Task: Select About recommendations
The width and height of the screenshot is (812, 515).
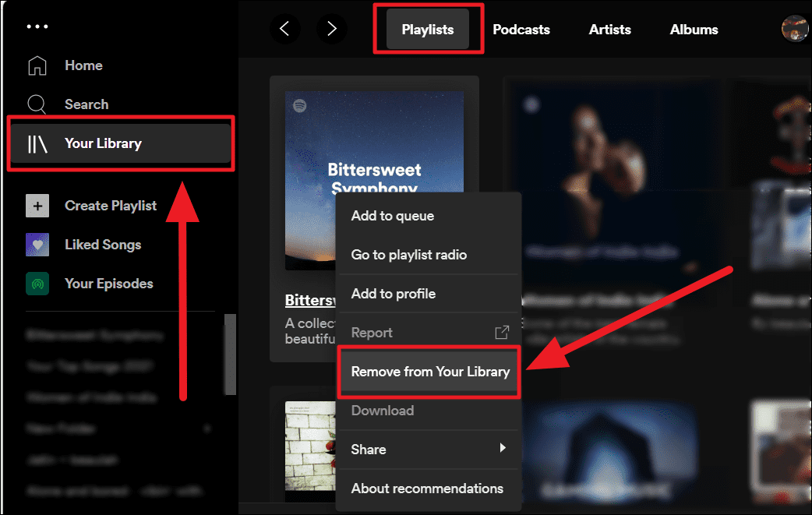Action: pyautogui.click(x=429, y=488)
